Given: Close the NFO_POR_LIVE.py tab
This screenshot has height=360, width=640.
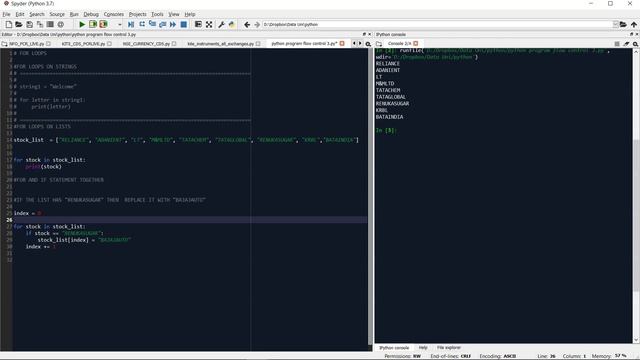Looking at the screenshot, I should pos(49,44).
